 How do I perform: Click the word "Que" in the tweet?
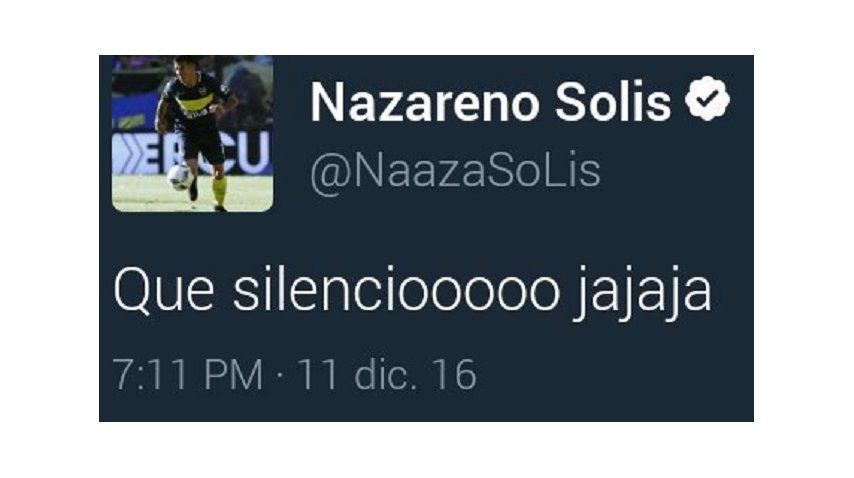point(163,291)
